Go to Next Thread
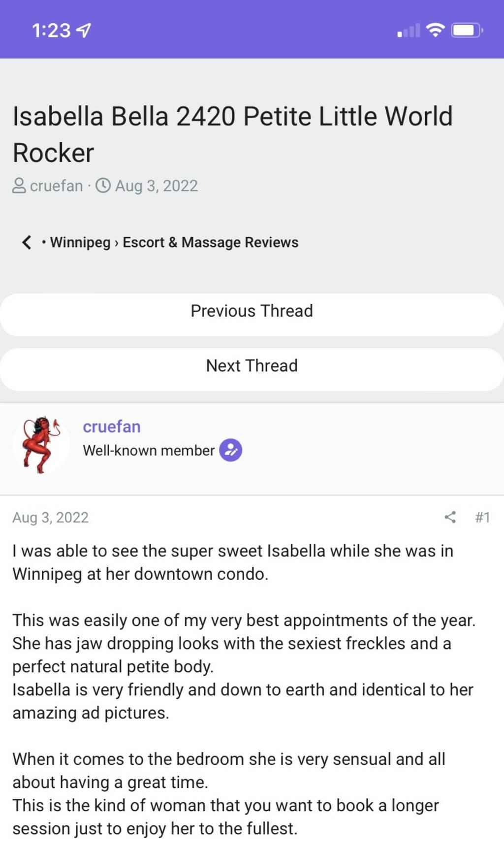 pos(252,366)
